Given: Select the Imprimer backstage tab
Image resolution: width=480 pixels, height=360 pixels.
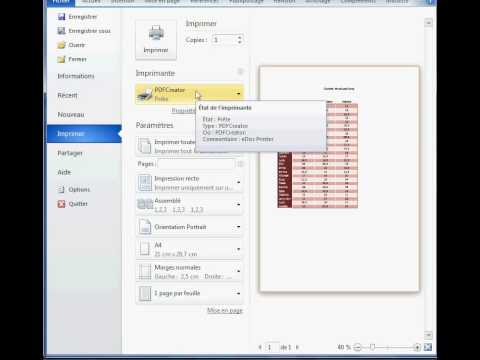Looking at the screenshot, I should coord(84,134).
